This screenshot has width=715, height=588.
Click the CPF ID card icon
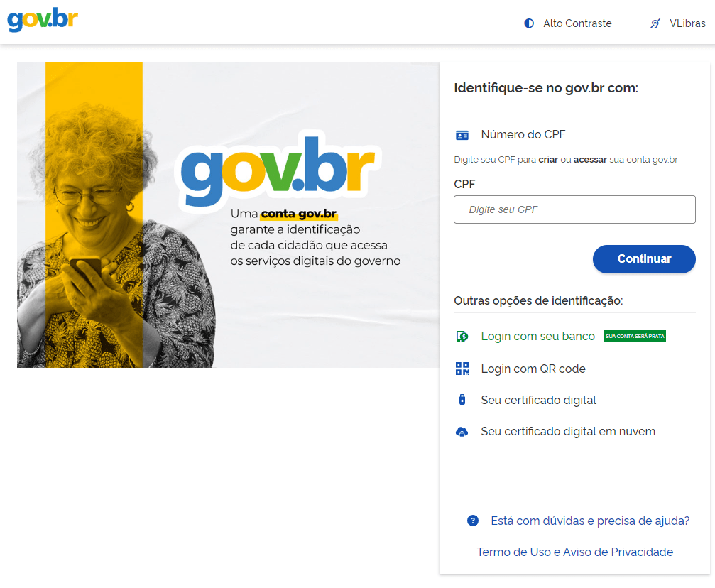pos(462,135)
